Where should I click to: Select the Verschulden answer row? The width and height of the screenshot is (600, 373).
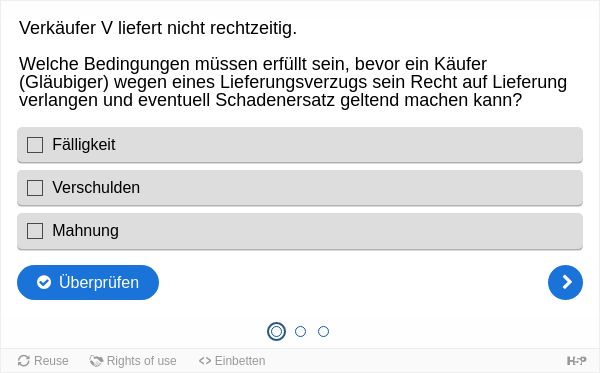[x=300, y=188]
